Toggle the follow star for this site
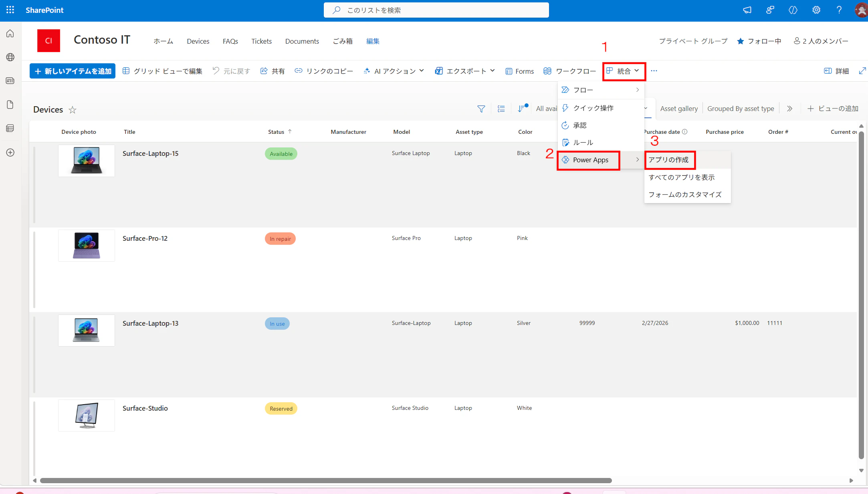 (741, 41)
